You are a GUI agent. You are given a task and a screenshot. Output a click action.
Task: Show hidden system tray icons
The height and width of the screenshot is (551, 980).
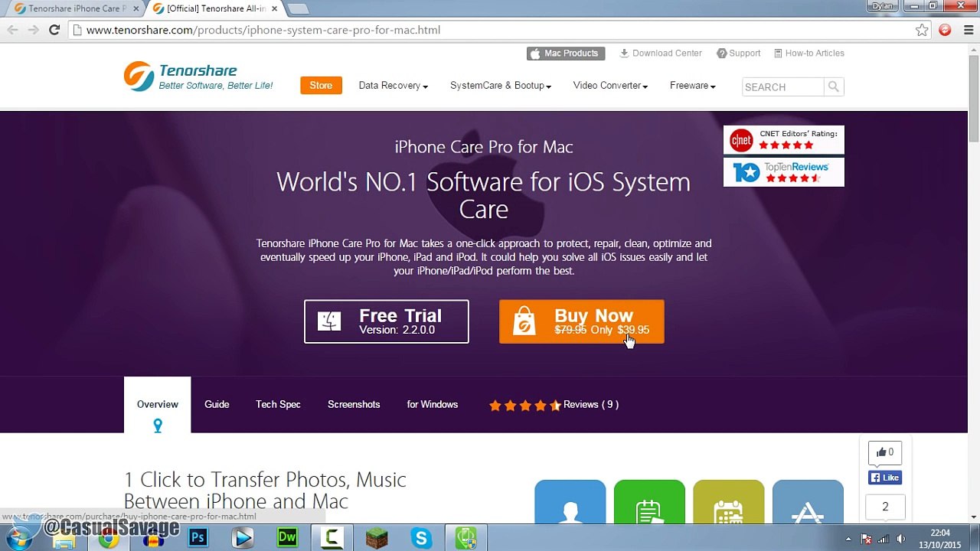[x=848, y=539]
